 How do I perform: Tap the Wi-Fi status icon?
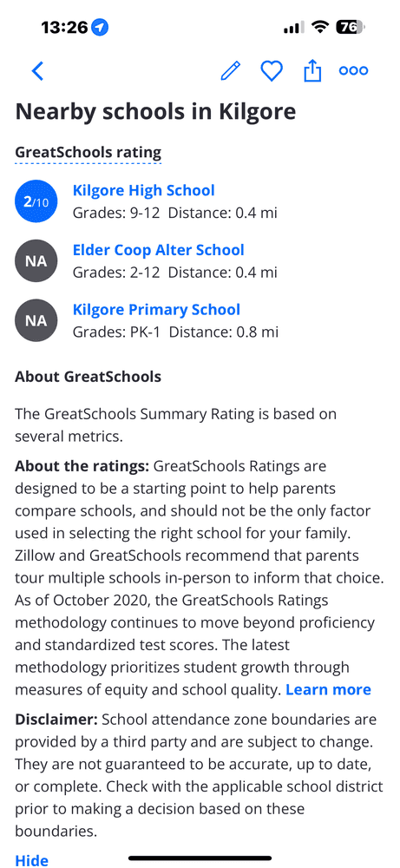[320, 27]
